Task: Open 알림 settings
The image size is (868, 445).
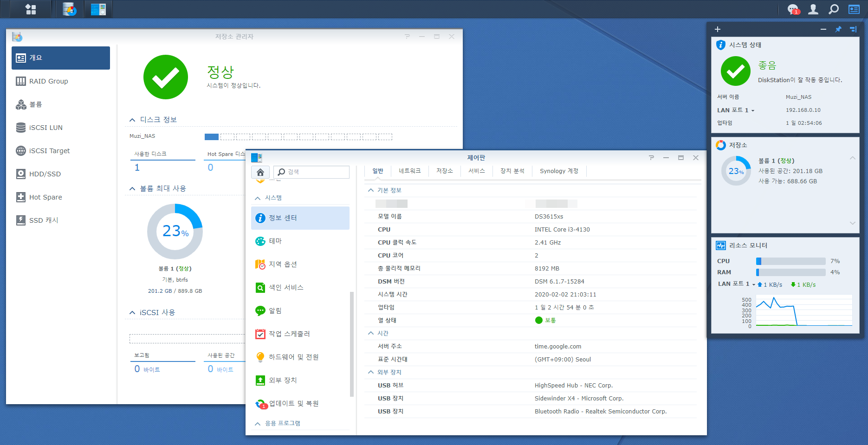Action: [300, 311]
